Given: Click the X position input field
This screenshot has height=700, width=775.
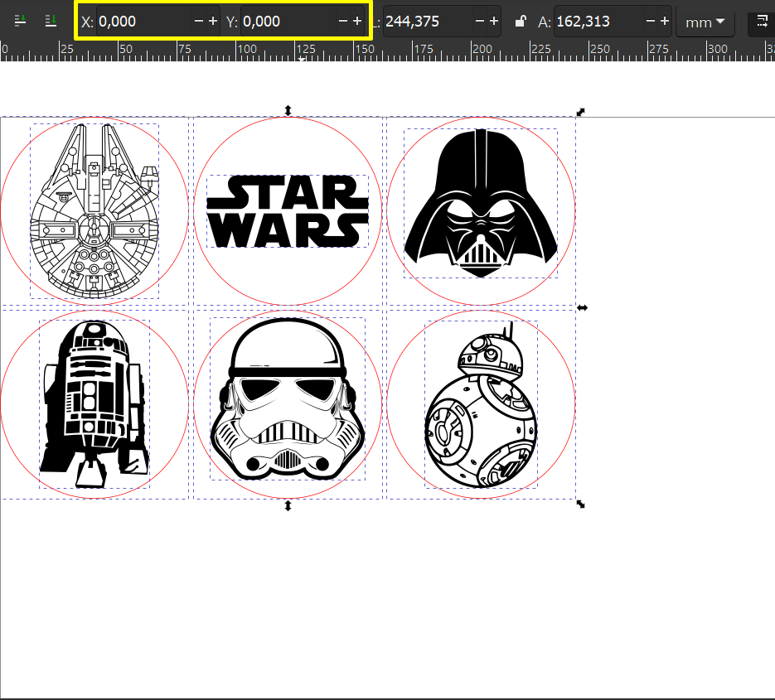Looking at the screenshot, I should [144, 22].
